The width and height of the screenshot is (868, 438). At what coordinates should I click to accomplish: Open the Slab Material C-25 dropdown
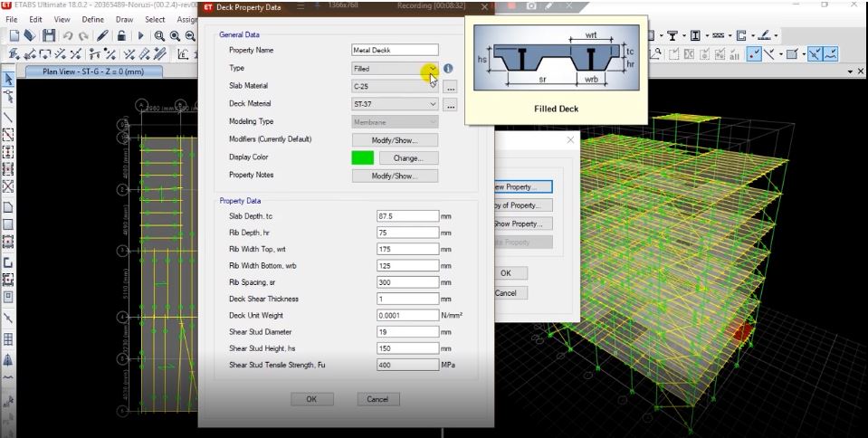[x=433, y=87]
